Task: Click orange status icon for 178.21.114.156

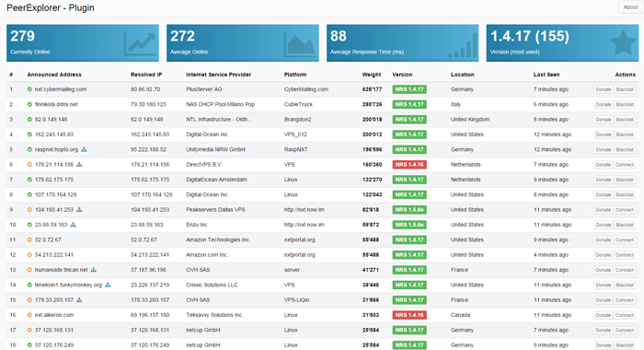Action: point(29,165)
